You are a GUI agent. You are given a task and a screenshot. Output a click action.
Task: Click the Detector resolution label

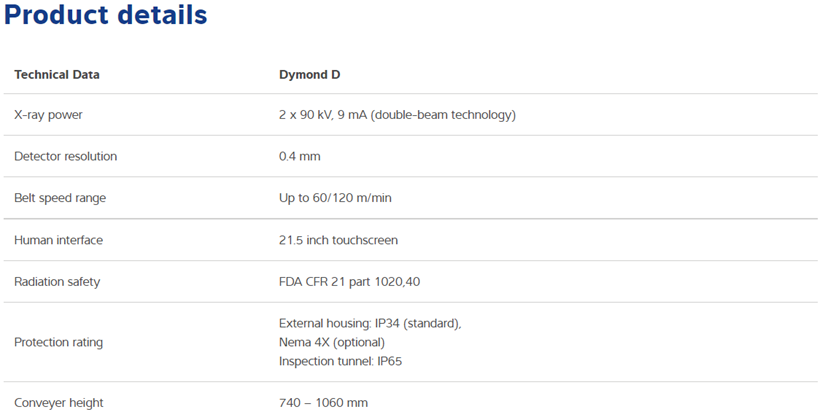tap(65, 156)
